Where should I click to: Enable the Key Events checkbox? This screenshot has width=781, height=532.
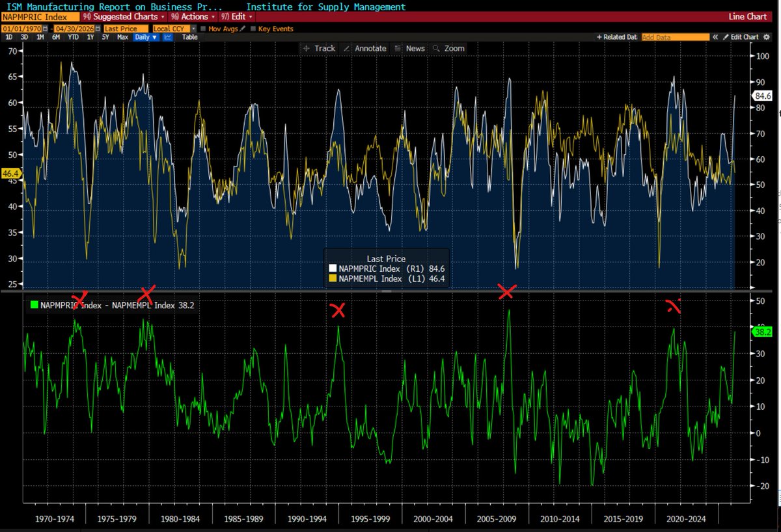click(x=253, y=29)
